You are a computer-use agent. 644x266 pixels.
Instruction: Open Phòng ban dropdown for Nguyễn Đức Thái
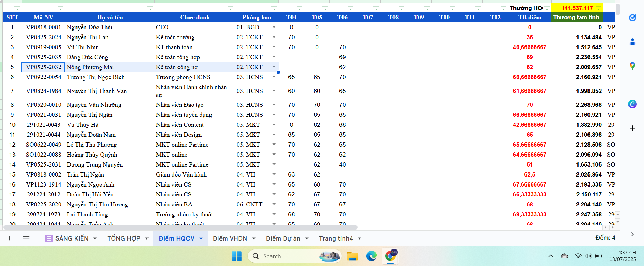(x=274, y=27)
